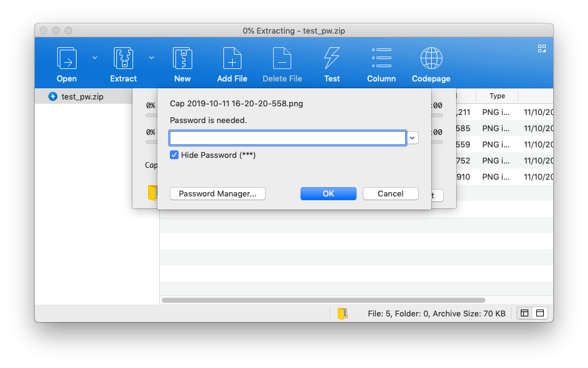Click the Codepage globe icon
The width and height of the screenshot is (588, 368).
click(x=431, y=58)
